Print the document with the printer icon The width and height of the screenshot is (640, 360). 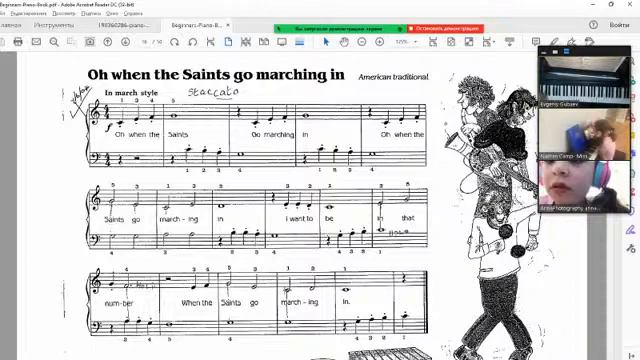18,42
